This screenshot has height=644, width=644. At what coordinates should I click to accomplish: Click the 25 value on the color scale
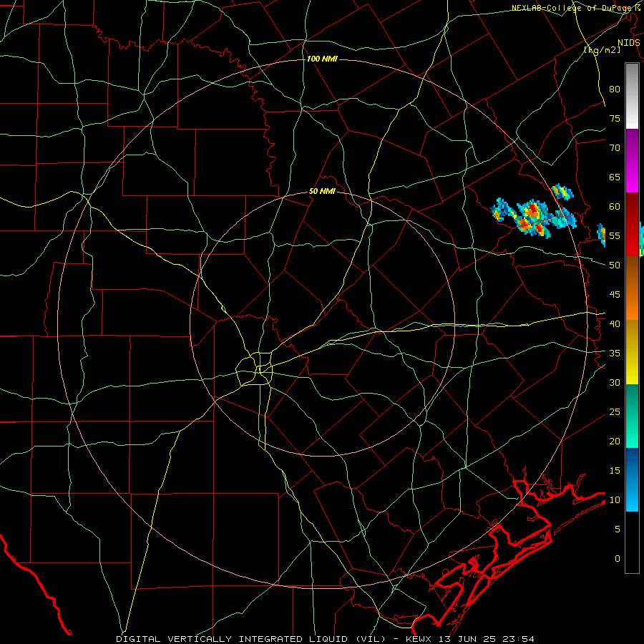[615, 412]
